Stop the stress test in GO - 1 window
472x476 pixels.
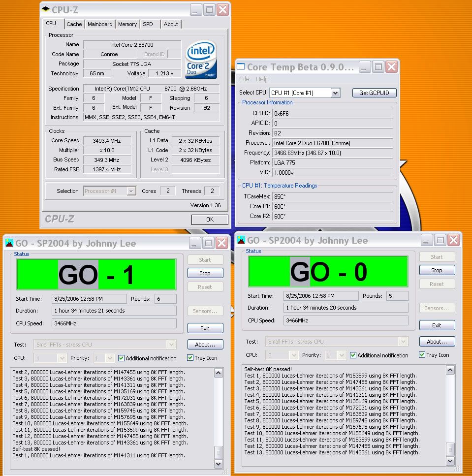[x=205, y=273]
